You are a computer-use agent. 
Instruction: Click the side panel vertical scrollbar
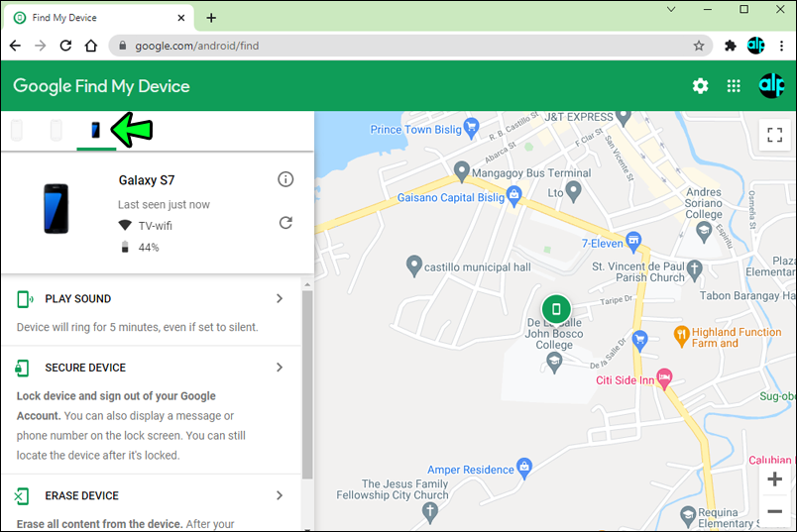coord(307,384)
